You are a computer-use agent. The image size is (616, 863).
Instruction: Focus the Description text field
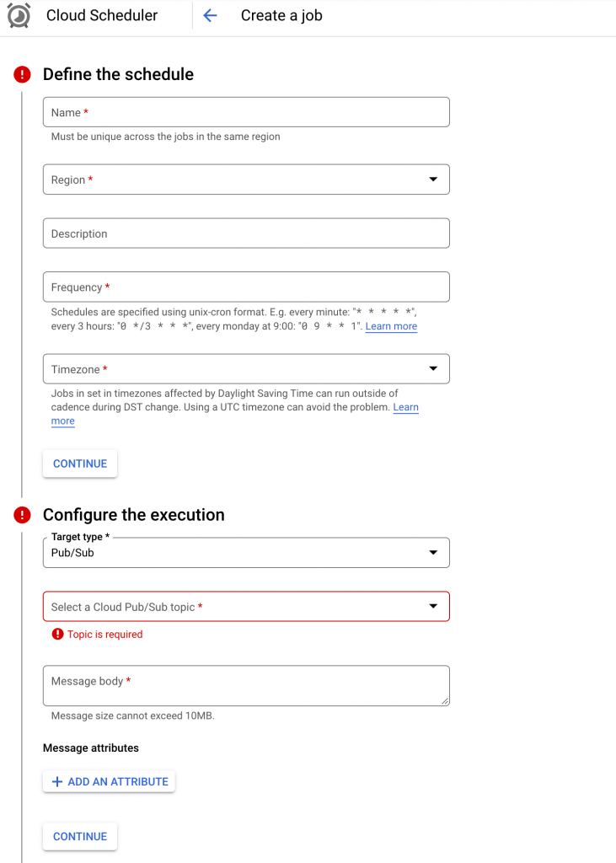click(246, 233)
